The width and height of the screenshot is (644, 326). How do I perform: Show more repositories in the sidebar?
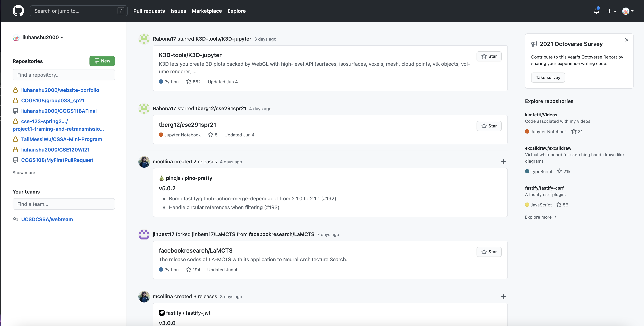tap(24, 173)
